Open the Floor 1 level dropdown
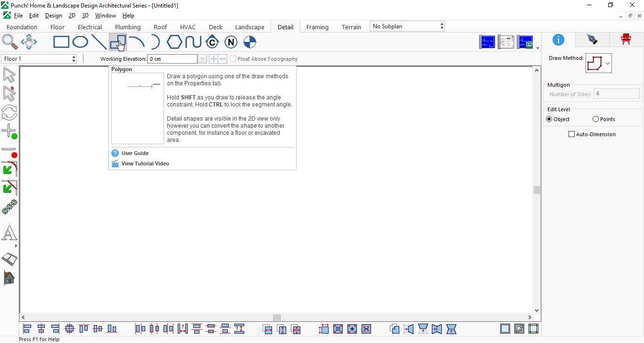The image size is (644, 343). tap(39, 59)
